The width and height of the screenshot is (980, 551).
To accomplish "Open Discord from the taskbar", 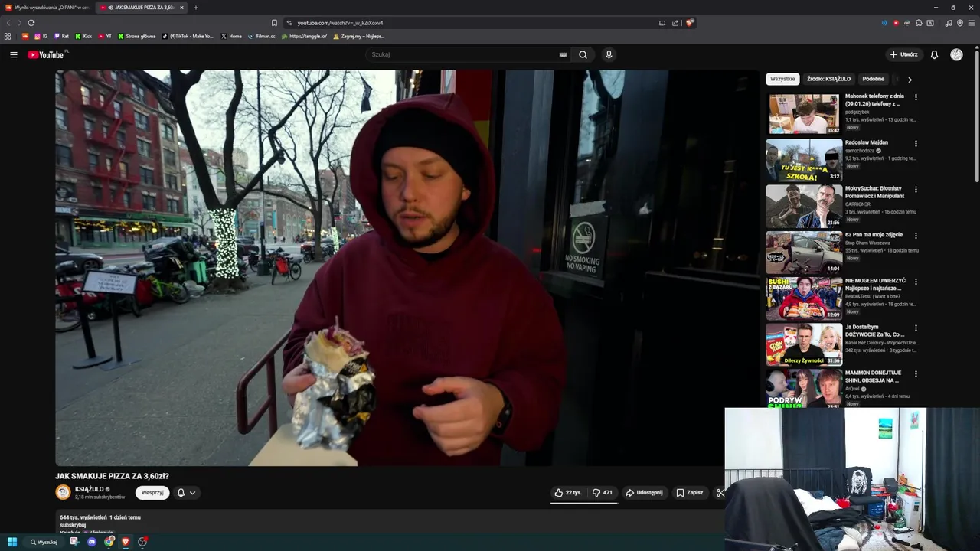I will (92, 542).
